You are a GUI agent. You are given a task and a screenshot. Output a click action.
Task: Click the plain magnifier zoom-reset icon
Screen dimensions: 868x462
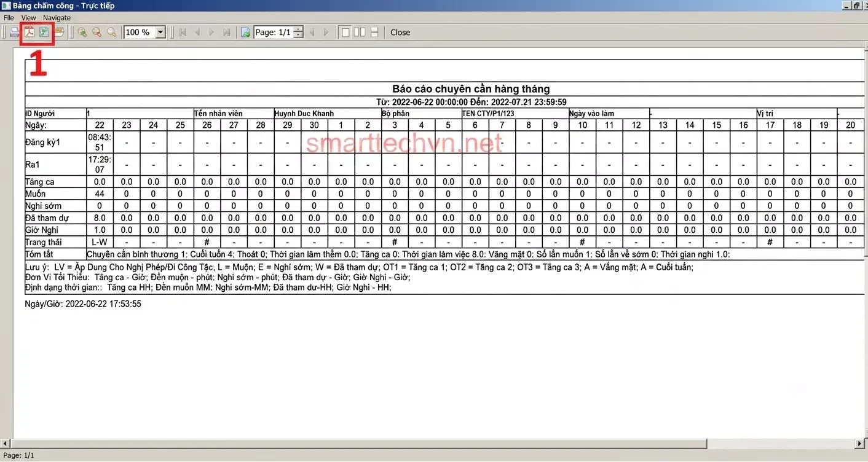(112, 33)
